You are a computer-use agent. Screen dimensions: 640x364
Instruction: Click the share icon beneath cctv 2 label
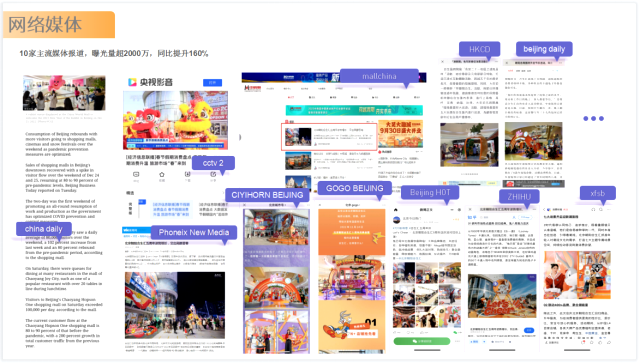click(213, 175)
